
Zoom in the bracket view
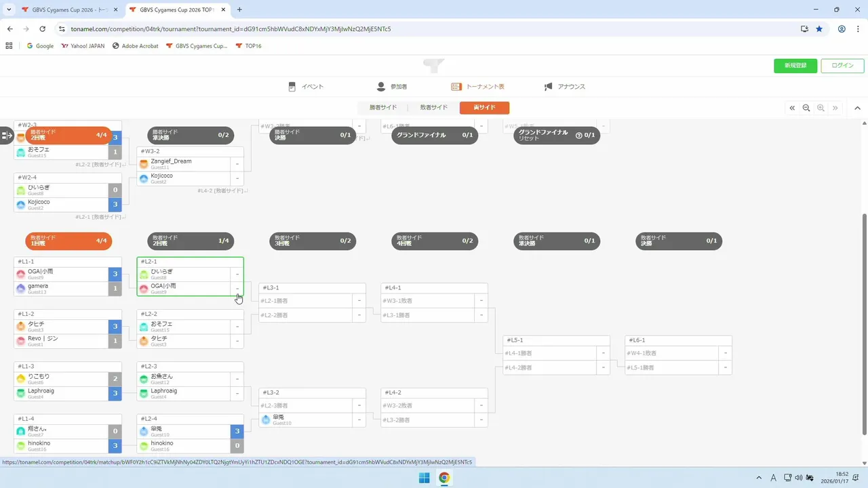tap(821, 108)
